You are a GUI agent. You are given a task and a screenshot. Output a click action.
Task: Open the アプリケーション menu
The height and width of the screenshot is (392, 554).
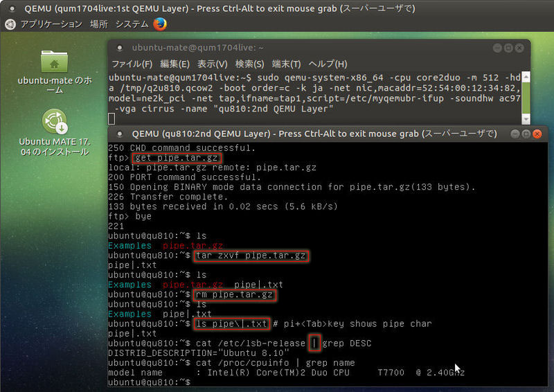pos(51,24)
